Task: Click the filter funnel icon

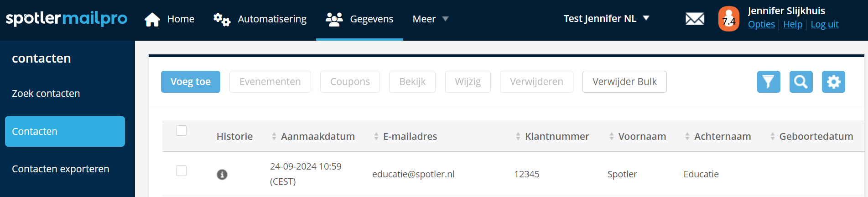Action: pyautogui.click(x=769, y=82)
